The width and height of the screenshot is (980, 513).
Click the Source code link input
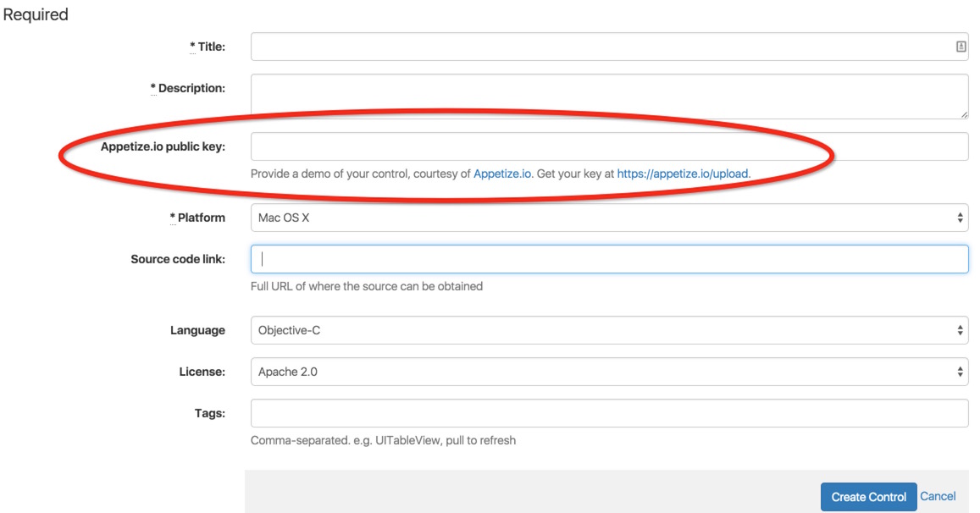coord(608,259)
